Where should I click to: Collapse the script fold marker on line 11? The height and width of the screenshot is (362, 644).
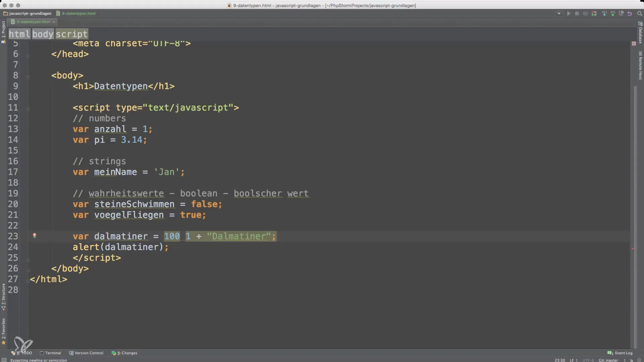pyautogui.click(x=28, y=109)
